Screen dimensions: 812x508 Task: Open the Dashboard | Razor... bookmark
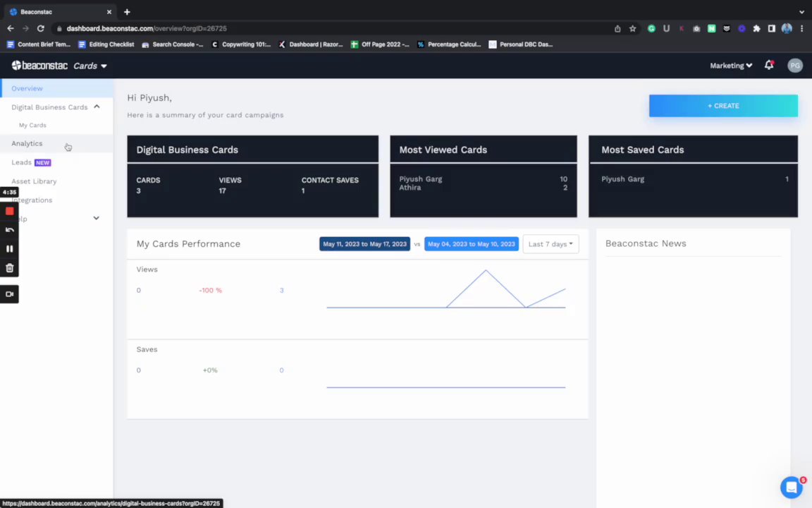[311, 44]
